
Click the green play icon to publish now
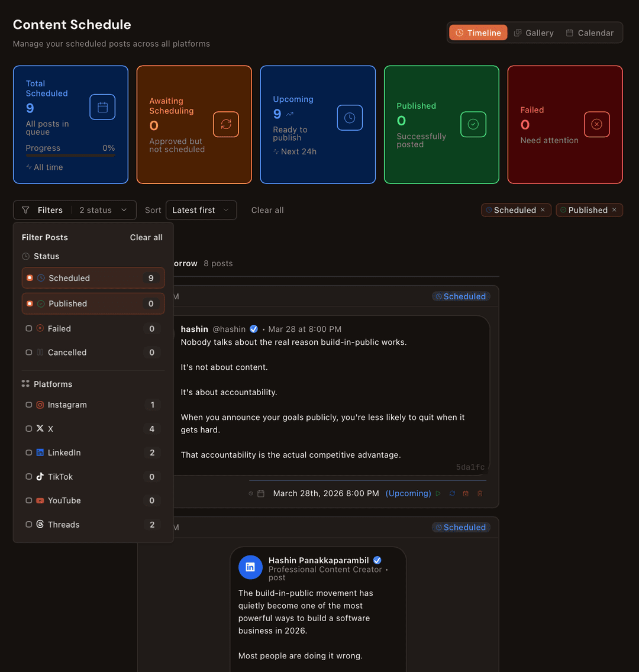(x=438, y=493)
